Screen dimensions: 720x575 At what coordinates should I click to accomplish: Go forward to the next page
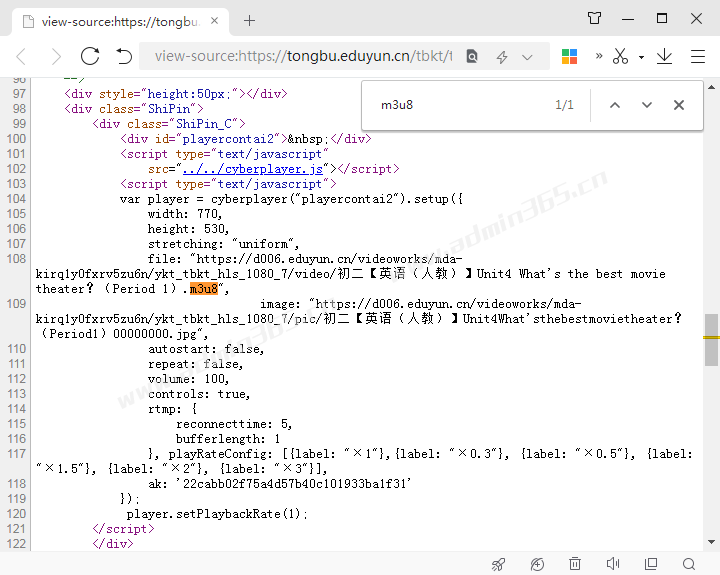coord(56,57)
